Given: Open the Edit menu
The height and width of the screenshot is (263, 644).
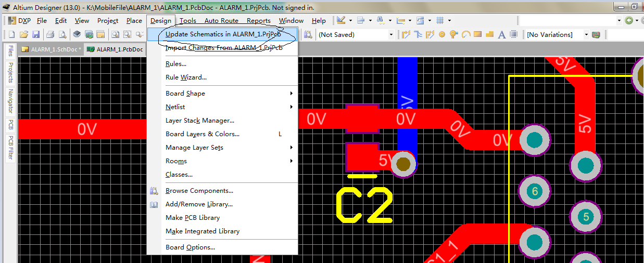Looking at the screenshot, I should 61,21.
